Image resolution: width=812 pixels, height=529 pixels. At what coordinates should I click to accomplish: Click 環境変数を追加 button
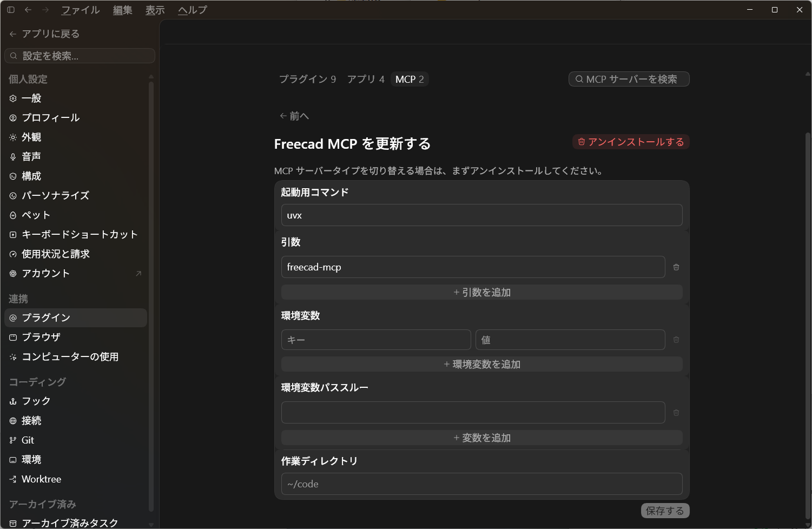click(x=482, y=364)
